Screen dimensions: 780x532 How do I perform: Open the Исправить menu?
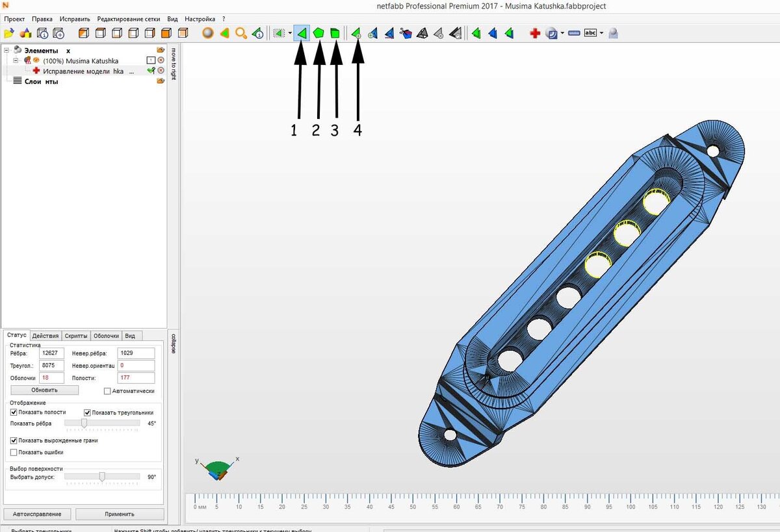pos(75,19)
